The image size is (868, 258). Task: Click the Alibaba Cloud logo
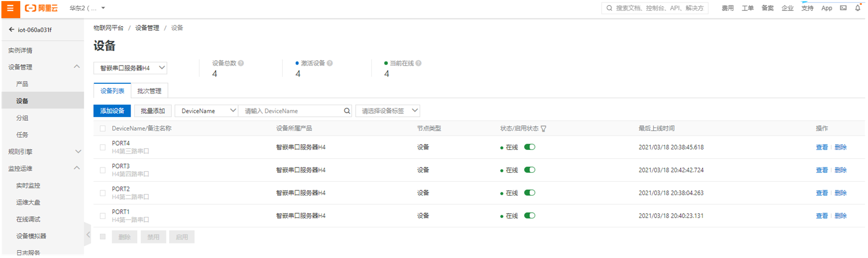click(x=42, y=8)
